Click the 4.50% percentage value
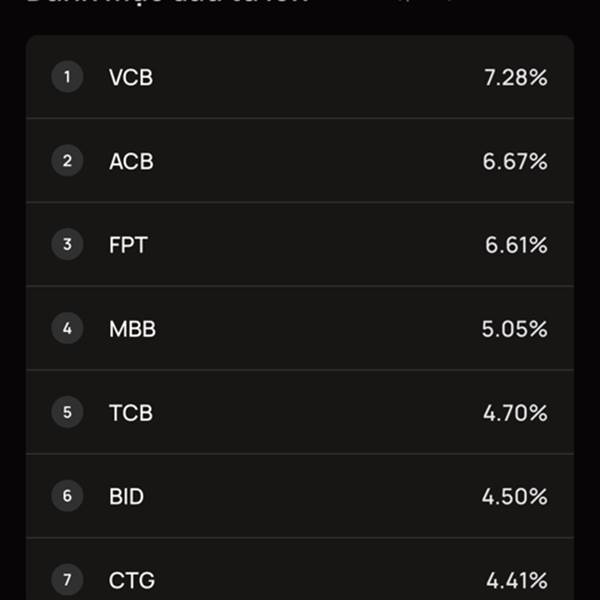 [x=515, y=497]
